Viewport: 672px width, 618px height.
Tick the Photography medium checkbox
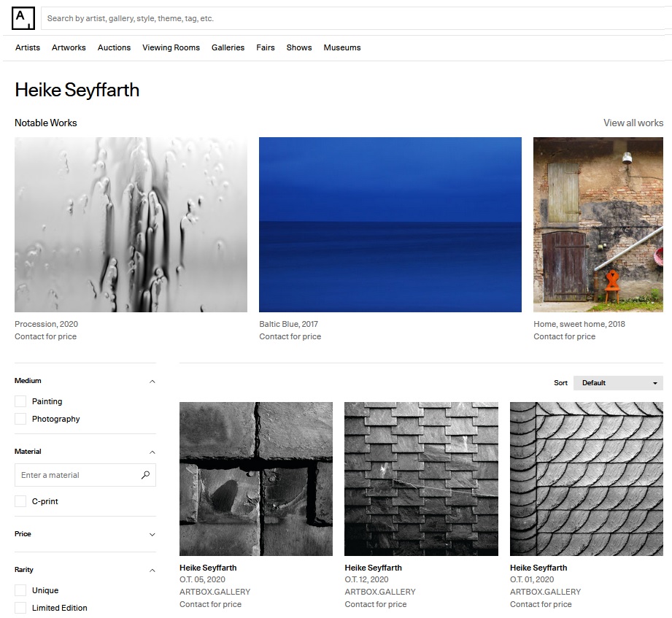pos(20,419)
